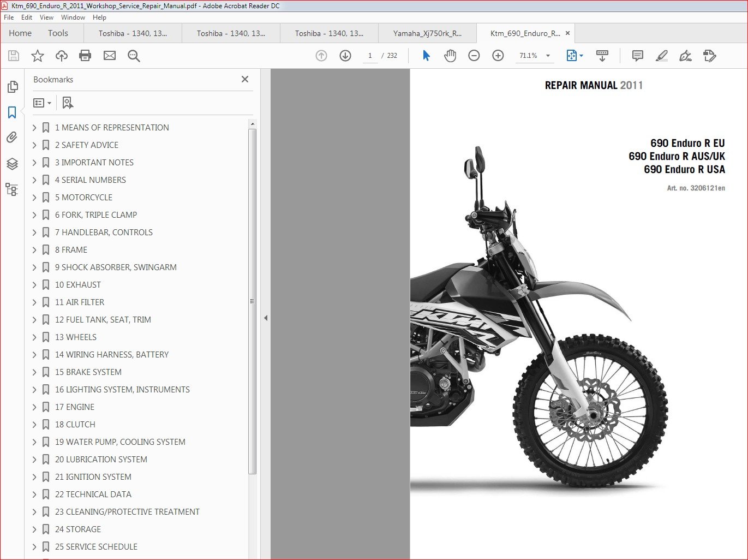748x560 pixels.
Task: Switch to the Home view
Action: (x=20, y=33)
